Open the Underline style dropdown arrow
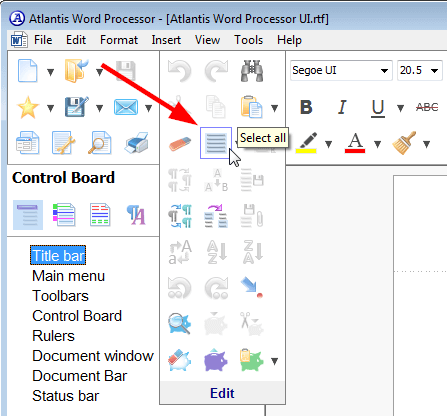This screenshot has height=416, width=447. [x=400, y=108]
